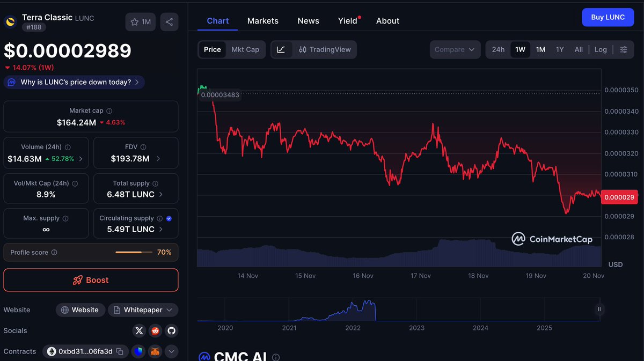Click the #188 rank badge
This screenshot has height=361, width=644.
click(34, 27)
